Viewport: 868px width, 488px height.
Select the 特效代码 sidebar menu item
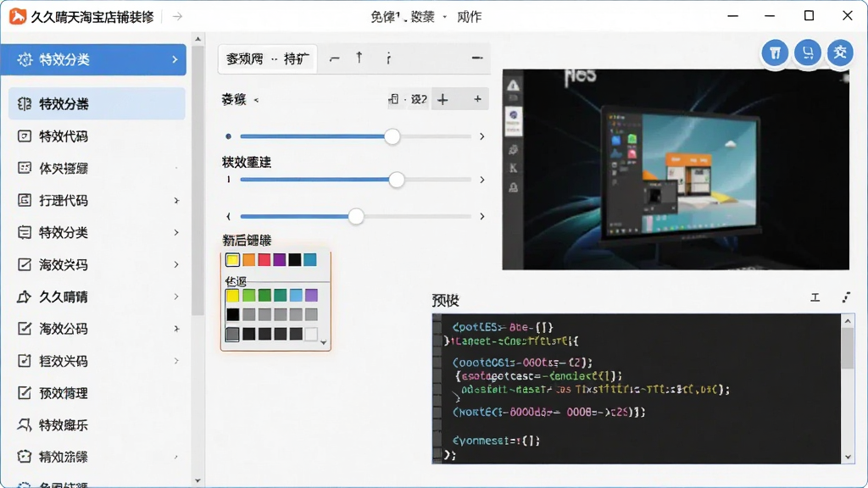pos(97,136)
